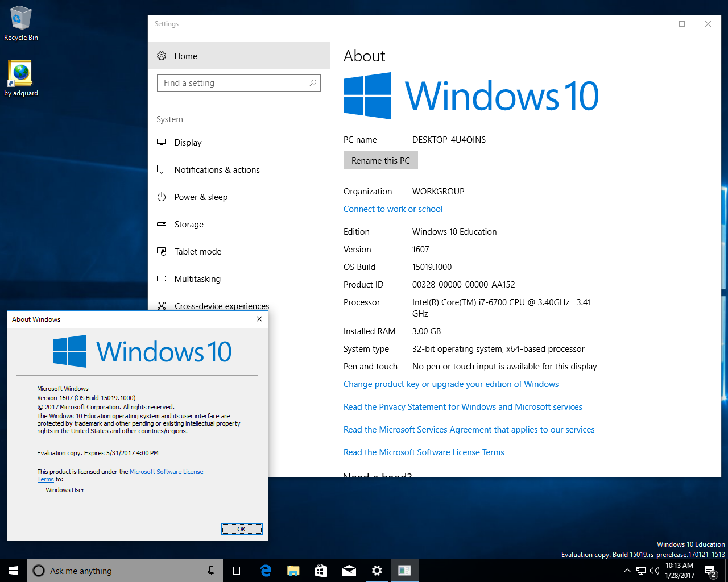Click the PC name DESKTOP-4U4QINS
Viewport: 728px width, 582px height.
tap(449, 140)
